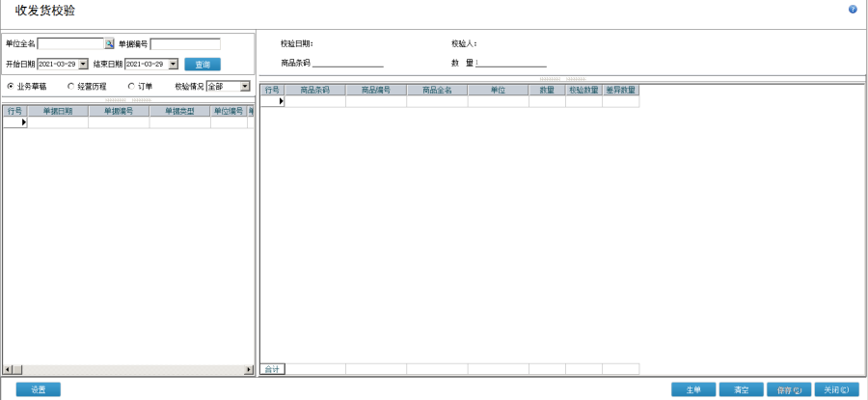Viewport: 868px width, 400px height.
Task: Expand the 校验情况 dropdown
Action: [x=245, y=86]
